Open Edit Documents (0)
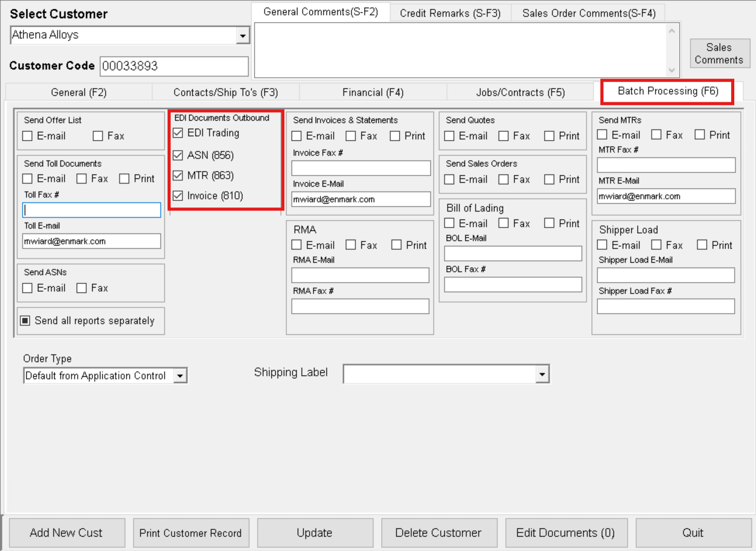 click(566, 532)
